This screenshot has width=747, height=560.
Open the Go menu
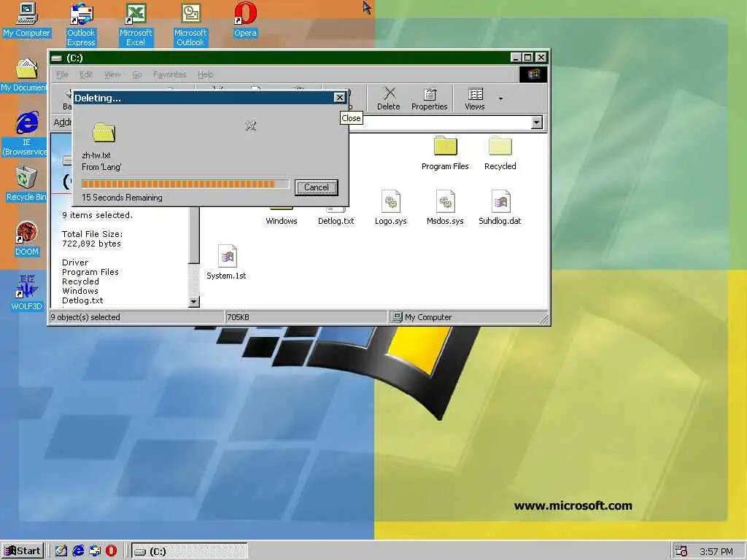(x=136, y=74)
